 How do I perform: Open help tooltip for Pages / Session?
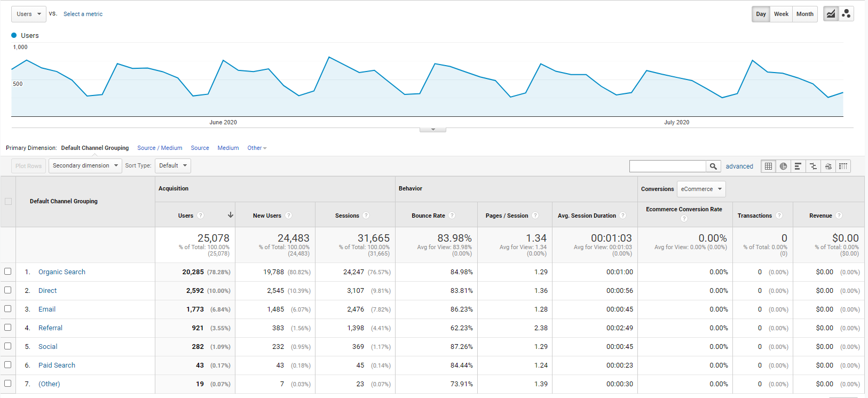[535, 216]
